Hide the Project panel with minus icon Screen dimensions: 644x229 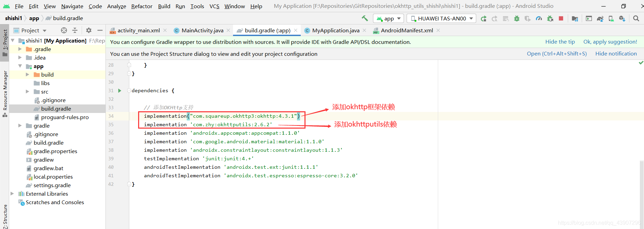coord(100,30)
